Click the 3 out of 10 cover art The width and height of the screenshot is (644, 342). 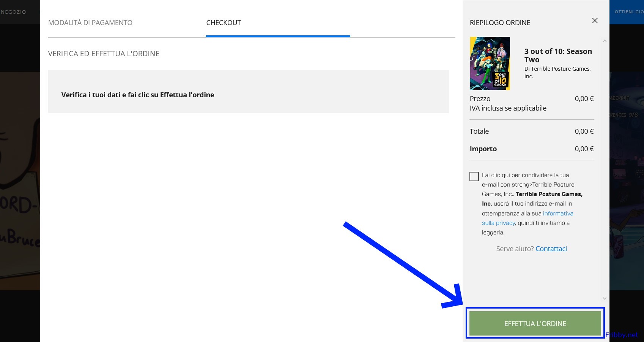490,63
